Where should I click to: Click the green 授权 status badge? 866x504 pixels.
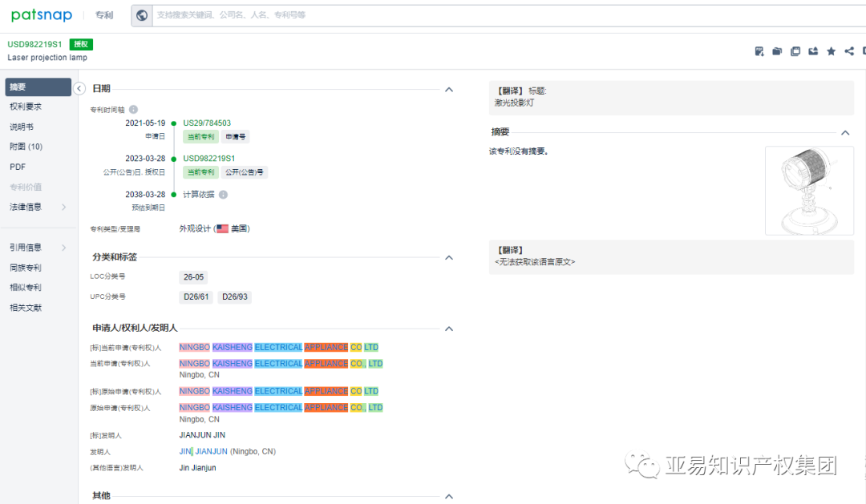[x=81, y=44]
